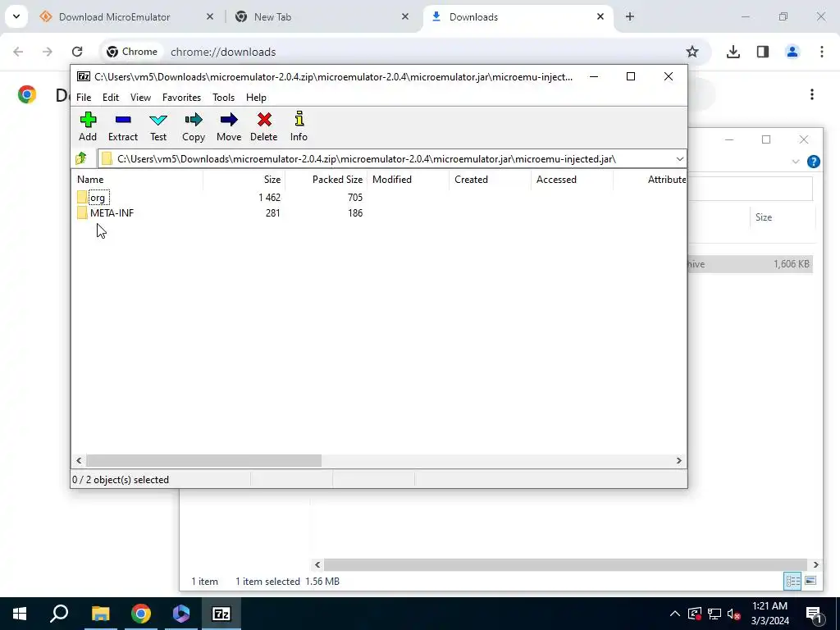The image size is (840, 630).
Task: Open the Downloads page more actions menu
Action: (x=812, y=95)
